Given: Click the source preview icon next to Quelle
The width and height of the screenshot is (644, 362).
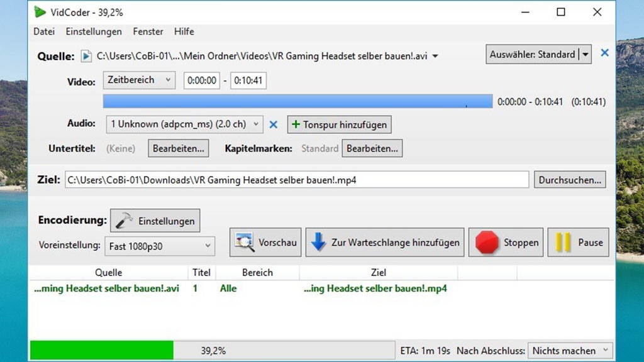Looking at the screenshot, I should [x=86, y=55].
